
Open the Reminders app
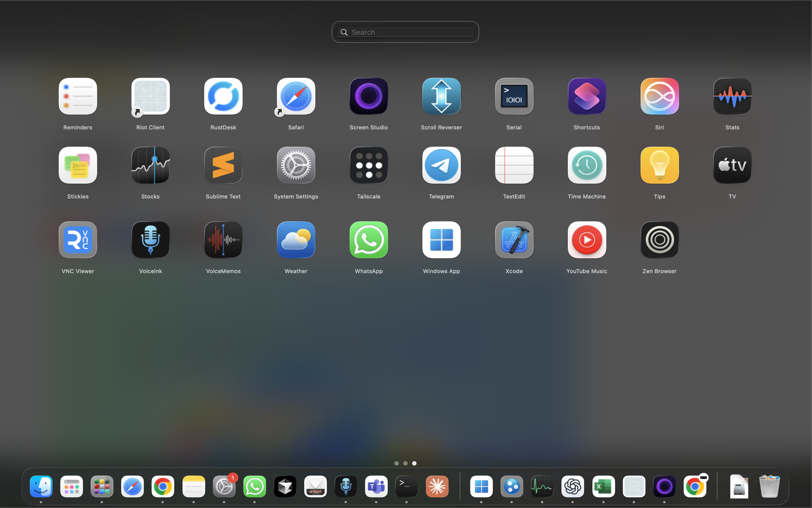click(x=78, y=97)
